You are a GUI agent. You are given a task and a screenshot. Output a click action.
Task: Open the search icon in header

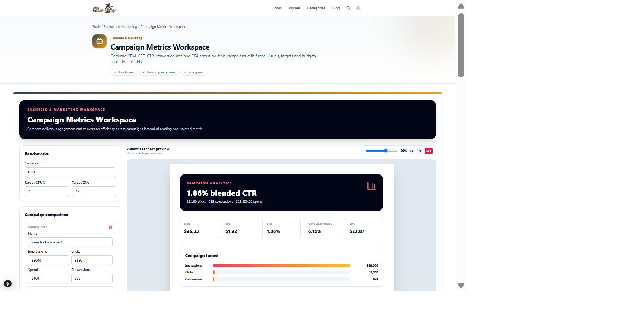tap(348, 8)
